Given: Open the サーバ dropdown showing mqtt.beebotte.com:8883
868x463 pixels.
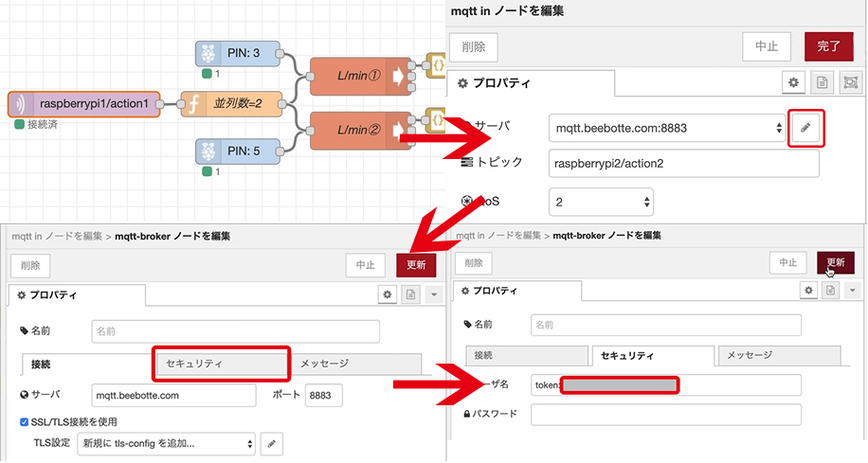Looking at the screenshot, I should (x=668, y=128).
